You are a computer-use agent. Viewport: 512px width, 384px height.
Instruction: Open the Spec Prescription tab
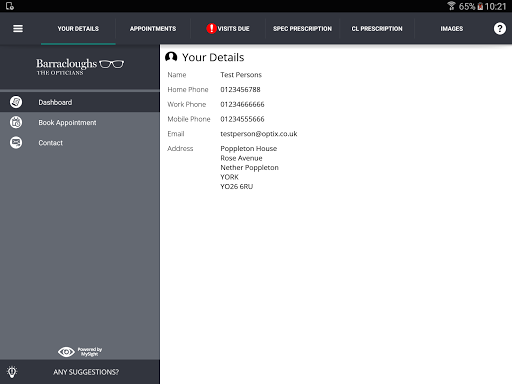pyautogui.click(x=302, y=29)
